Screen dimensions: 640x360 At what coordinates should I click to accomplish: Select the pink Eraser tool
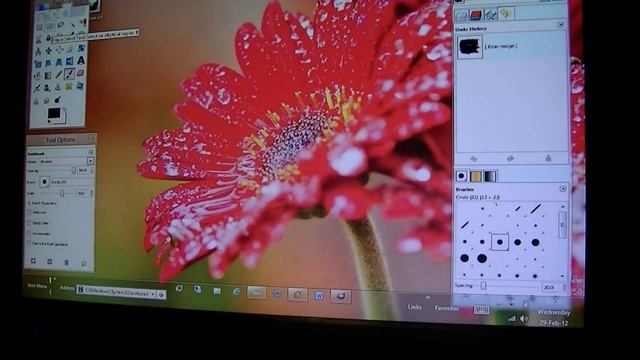tap(80, 73)
